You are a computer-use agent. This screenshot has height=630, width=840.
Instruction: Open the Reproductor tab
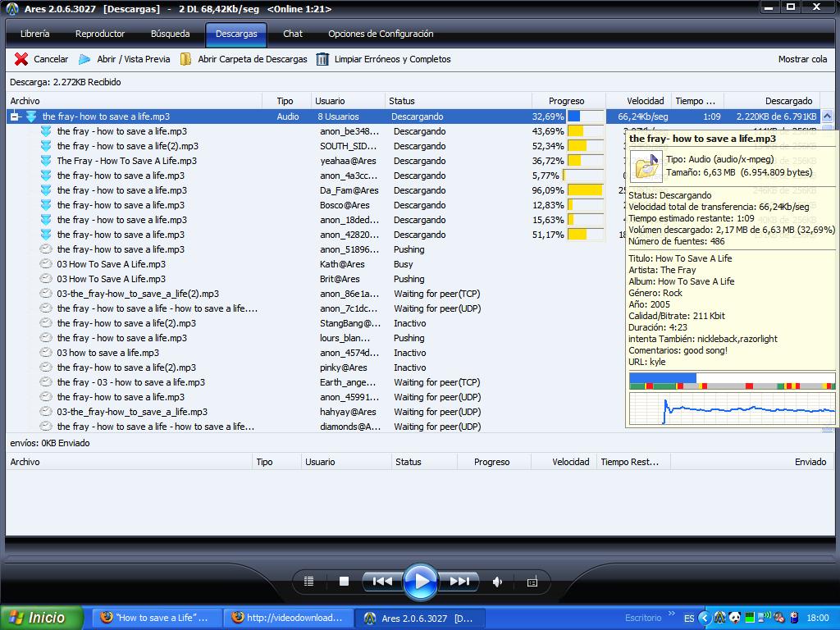tap(99, 34)
